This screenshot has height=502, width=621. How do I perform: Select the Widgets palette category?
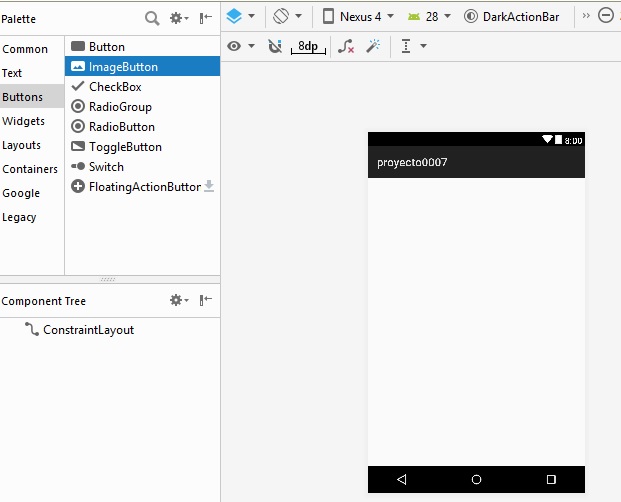(23, 121)
